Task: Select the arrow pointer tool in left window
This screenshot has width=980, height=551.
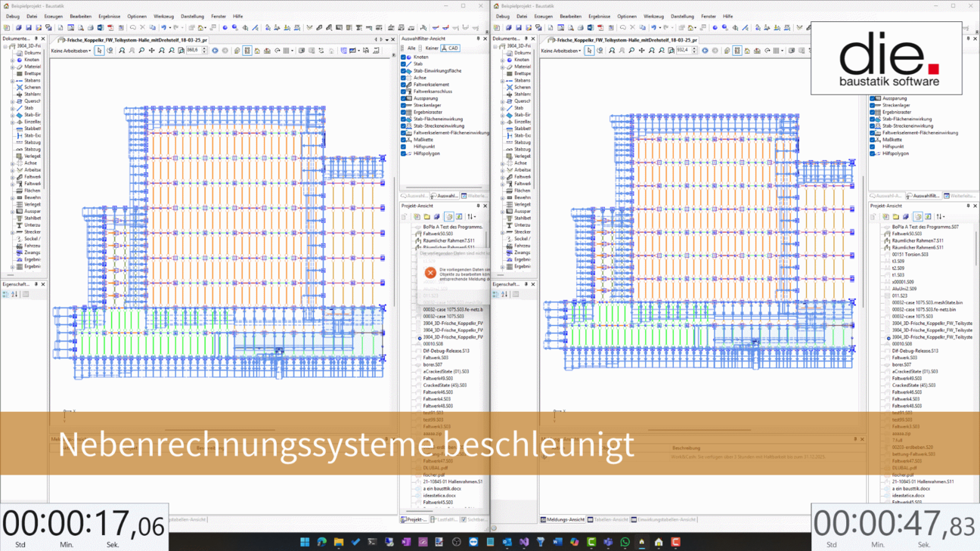Action: [100, 51]
